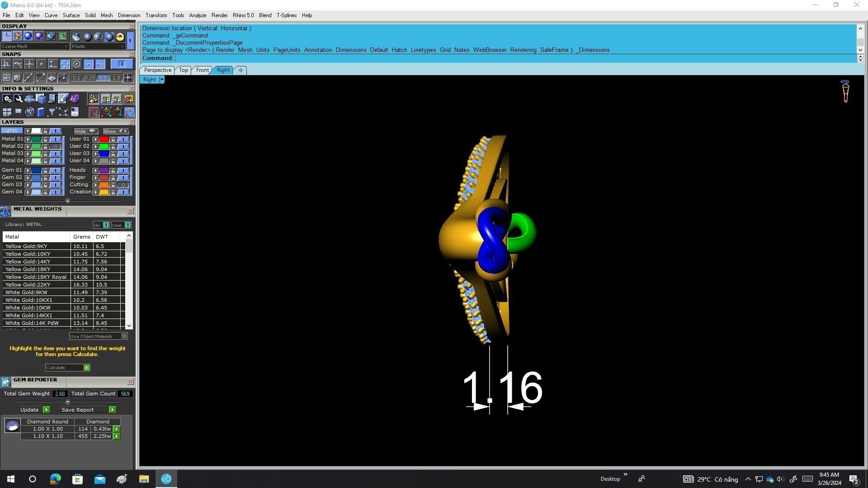Click the filter funnel icon

pos(52,112)
